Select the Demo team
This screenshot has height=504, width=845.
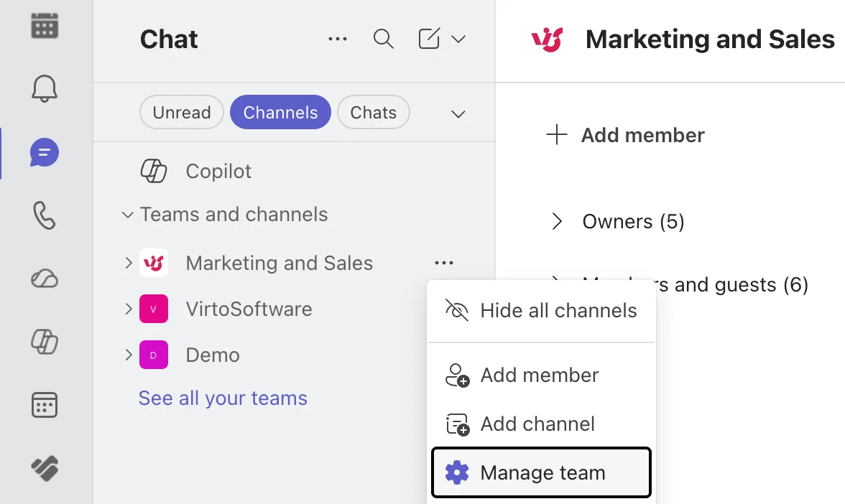pos(213,355)
